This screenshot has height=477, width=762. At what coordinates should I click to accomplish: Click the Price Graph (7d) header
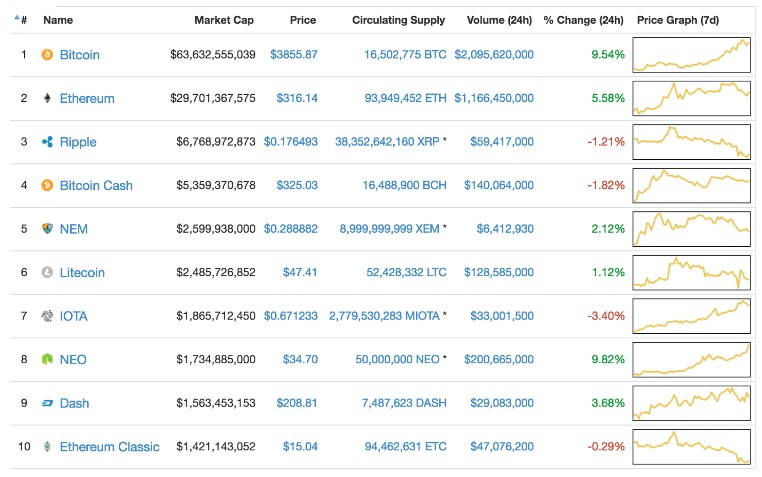click(678, 20)
